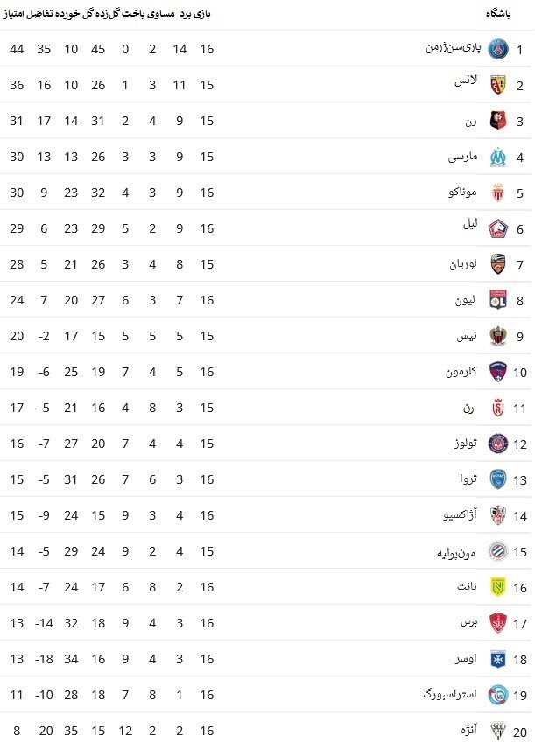Click the Strasbourg club logo
Image resolution: width=535 pixels, height=756 pixels.
coord(497,695)
